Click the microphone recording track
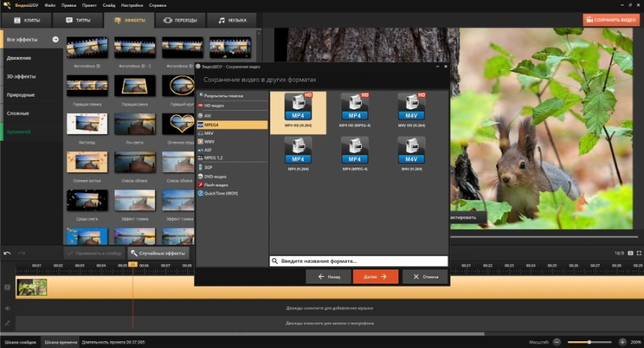The width and height of the screenshot is (644, 348). (329, 323)
